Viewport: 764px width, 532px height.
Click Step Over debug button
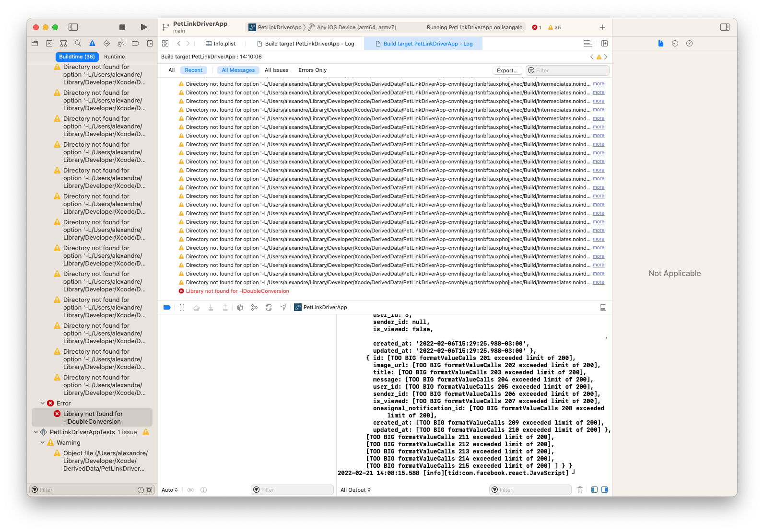pos(196,307)
